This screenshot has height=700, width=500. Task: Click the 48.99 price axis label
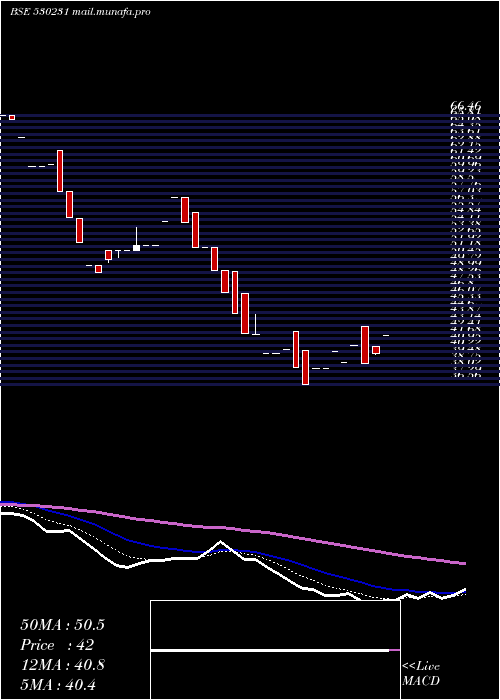pyautogui.click(x=466, y=262)
